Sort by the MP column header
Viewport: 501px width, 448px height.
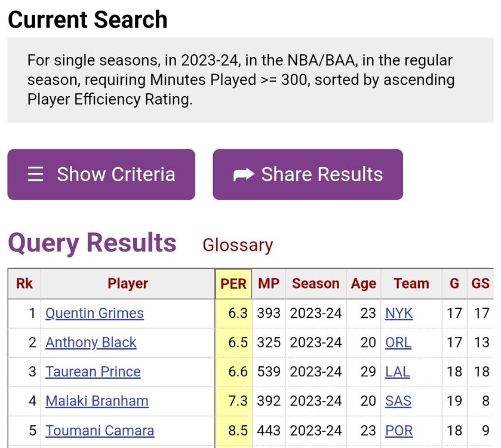(269, 284)
